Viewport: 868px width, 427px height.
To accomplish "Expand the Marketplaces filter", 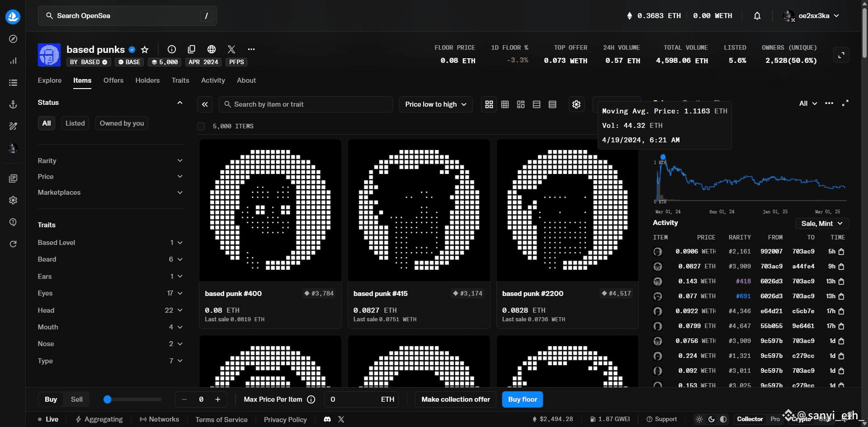I will (x=111, y=192).
